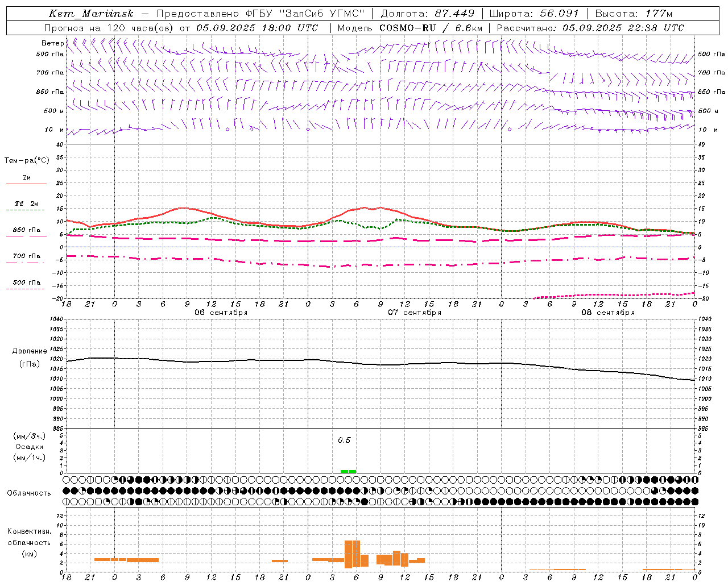This screenshot has width=728, height=582.
Task: Click the solid line sample under 2м legend
Action: click(x=26, y=184)
